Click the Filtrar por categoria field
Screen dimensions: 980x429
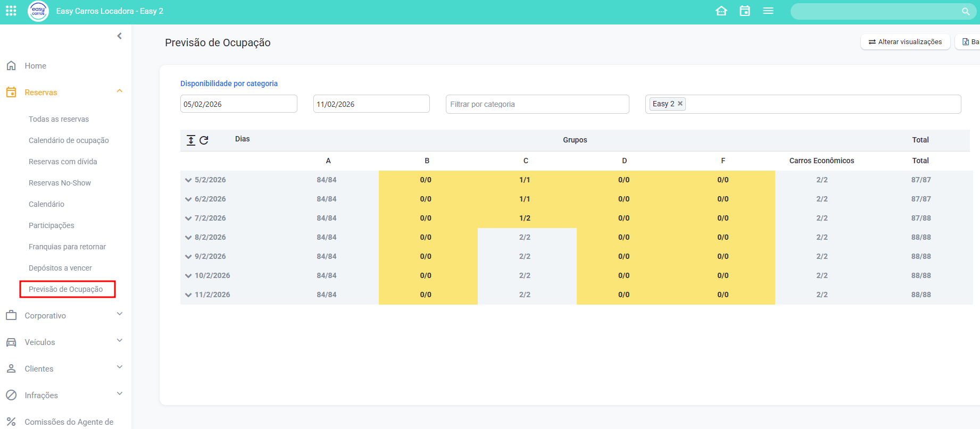point(537,104)
